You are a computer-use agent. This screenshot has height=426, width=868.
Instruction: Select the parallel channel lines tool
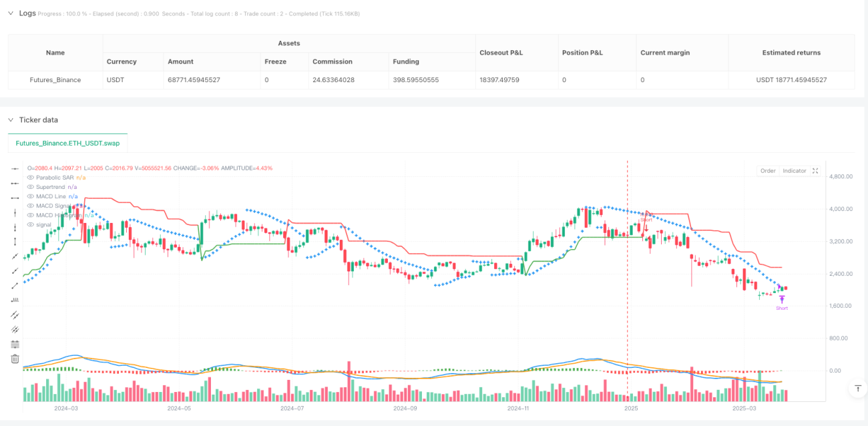point(15,314)
